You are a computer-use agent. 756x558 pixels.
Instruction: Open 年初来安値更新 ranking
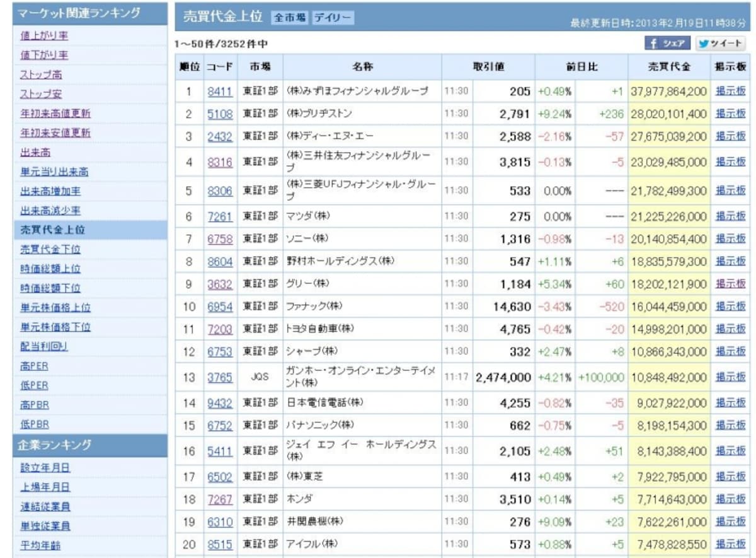coord(55,133)
